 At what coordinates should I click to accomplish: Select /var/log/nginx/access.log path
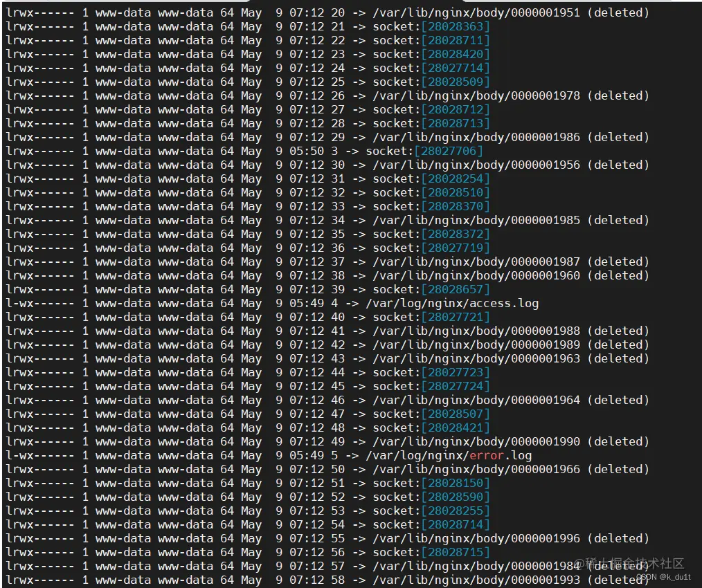(452, 304)
